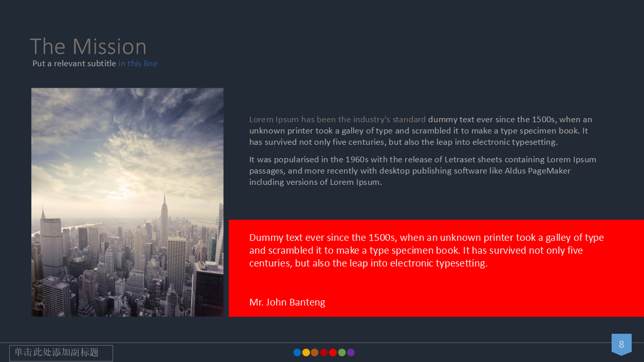The width and height of the screenshot is (644, 362).
Task: Choose the dark red color dot
Action: pyautogui.click(x=324, y=352)
